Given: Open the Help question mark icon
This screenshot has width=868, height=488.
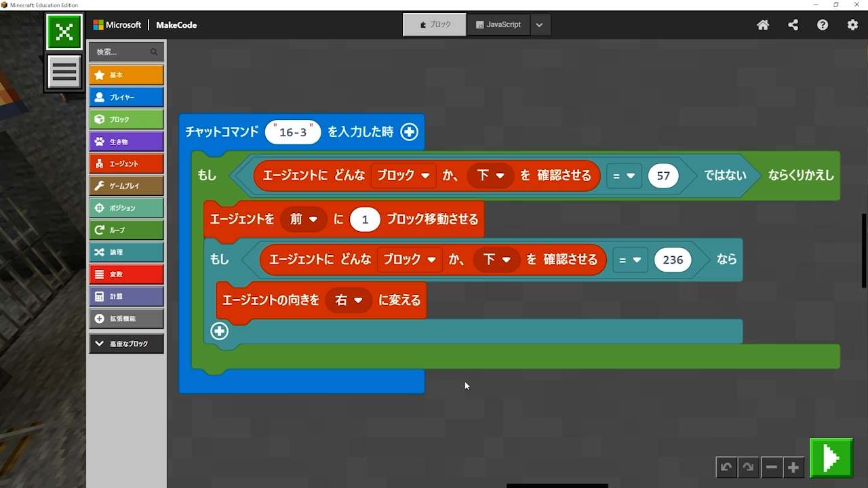Looking at the screenshot, I should pos(823,25).
